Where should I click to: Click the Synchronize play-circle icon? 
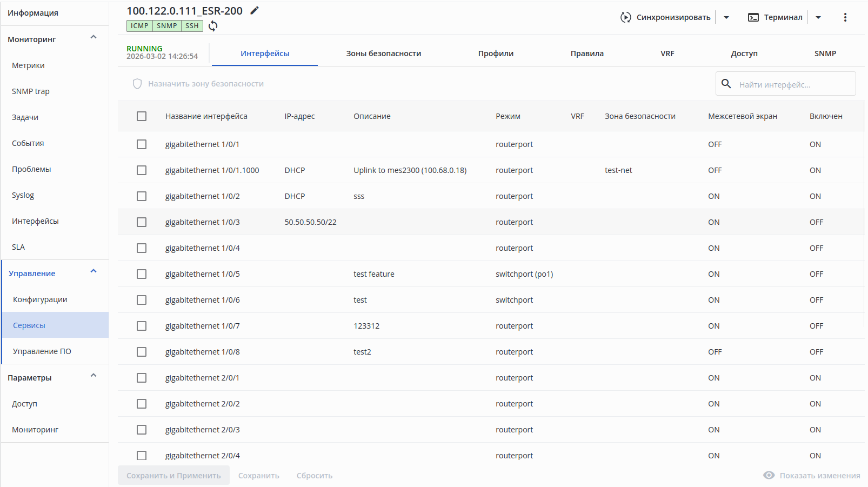[x=625, y=17]
